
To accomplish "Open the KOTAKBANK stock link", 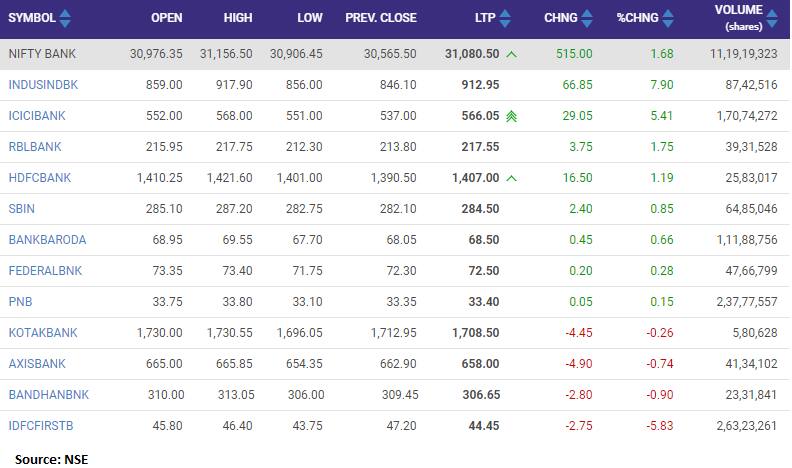I will 43,333.
